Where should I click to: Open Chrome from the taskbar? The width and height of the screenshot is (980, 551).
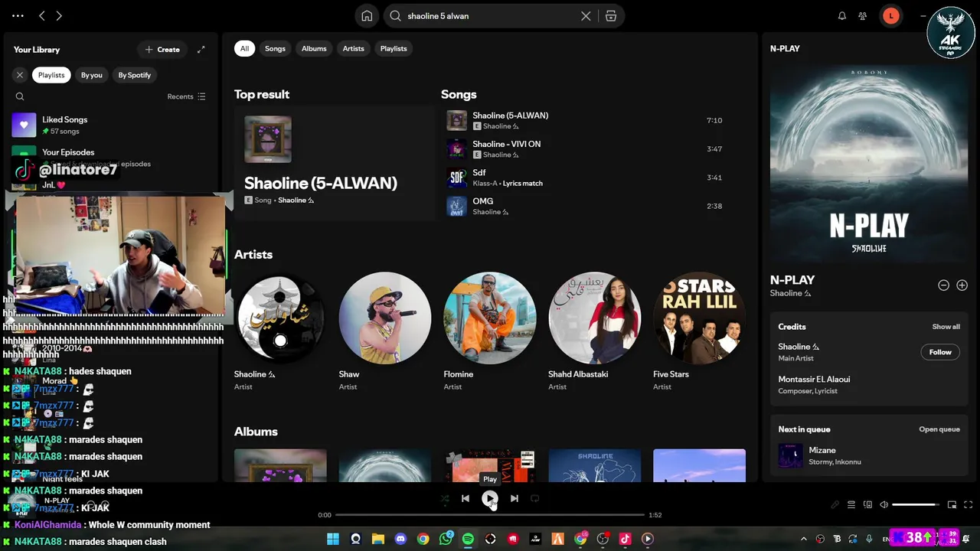423,539
